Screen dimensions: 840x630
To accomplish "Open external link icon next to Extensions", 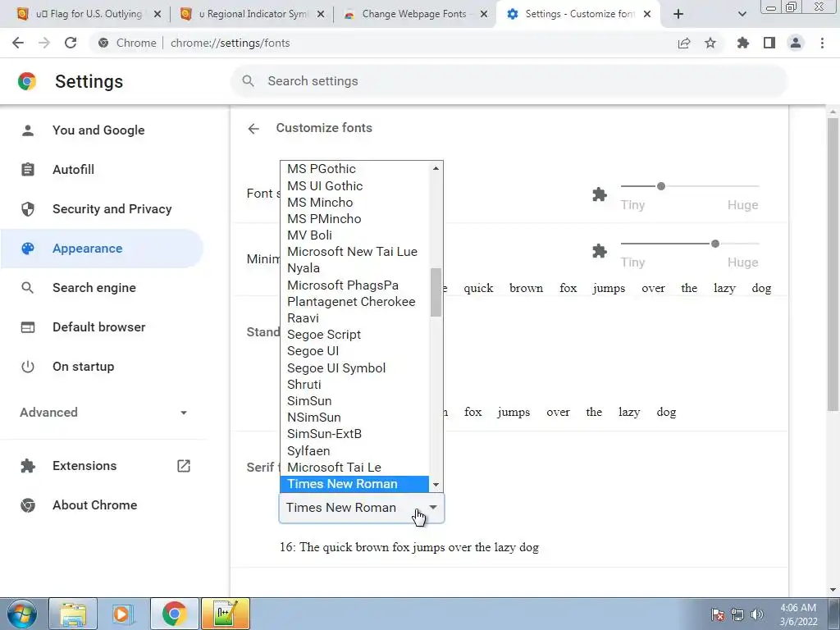I will (184, 466).
